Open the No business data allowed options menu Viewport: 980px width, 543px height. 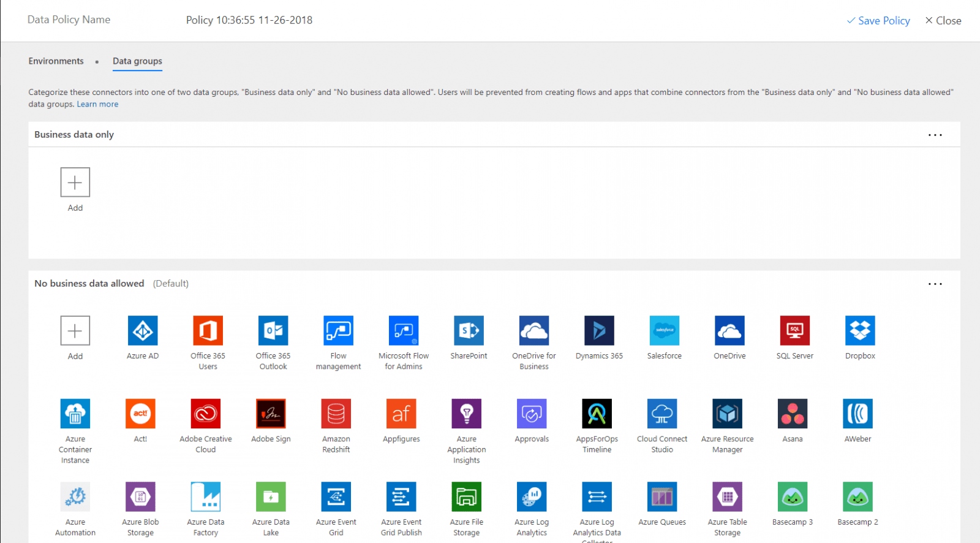click(x=935, y=284)
